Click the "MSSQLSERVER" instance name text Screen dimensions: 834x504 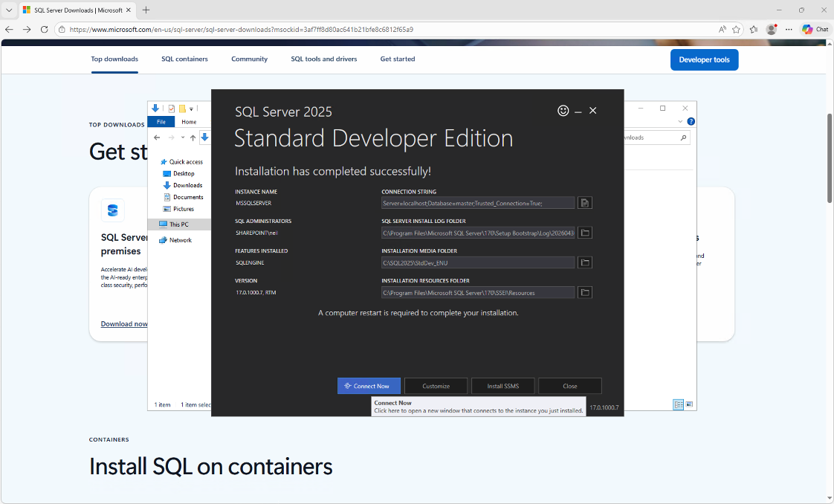click(x=253, y=203)
